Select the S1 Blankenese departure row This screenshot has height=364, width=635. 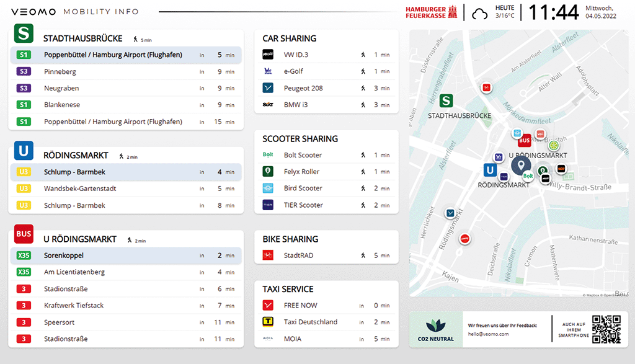coord(126,105)
